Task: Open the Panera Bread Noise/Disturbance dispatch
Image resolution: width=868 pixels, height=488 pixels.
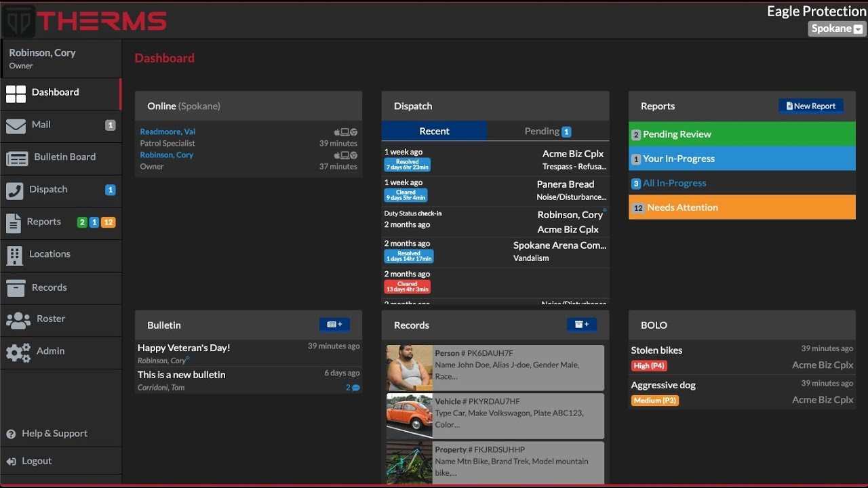Action: click(x=495, y=191)
